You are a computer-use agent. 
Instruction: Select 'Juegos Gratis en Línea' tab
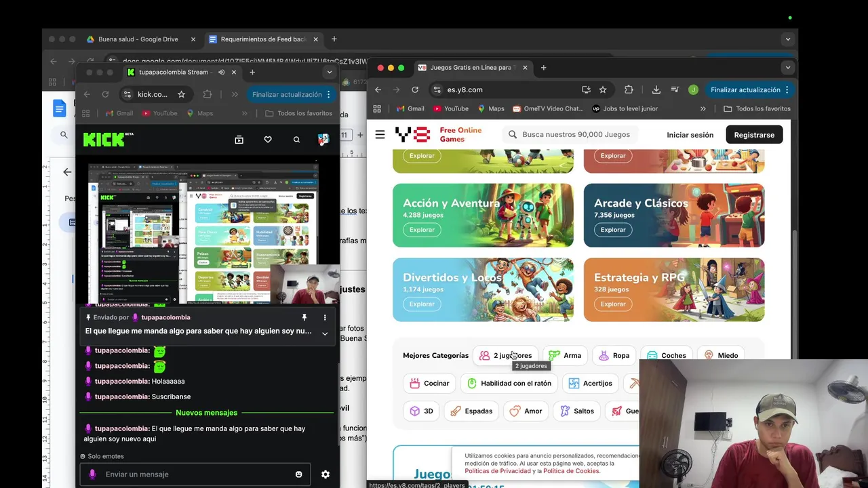coord(473,68)
